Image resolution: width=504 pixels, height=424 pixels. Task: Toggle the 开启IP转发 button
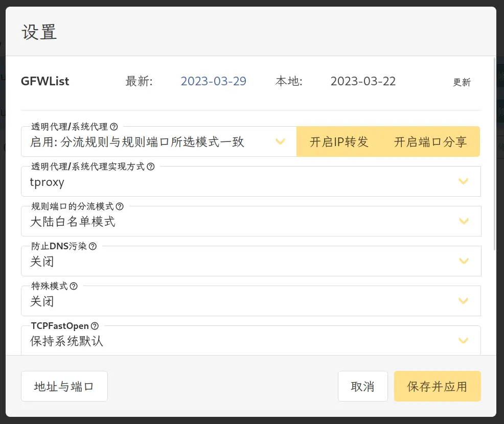pyautogui.click(x=339, y=142)
